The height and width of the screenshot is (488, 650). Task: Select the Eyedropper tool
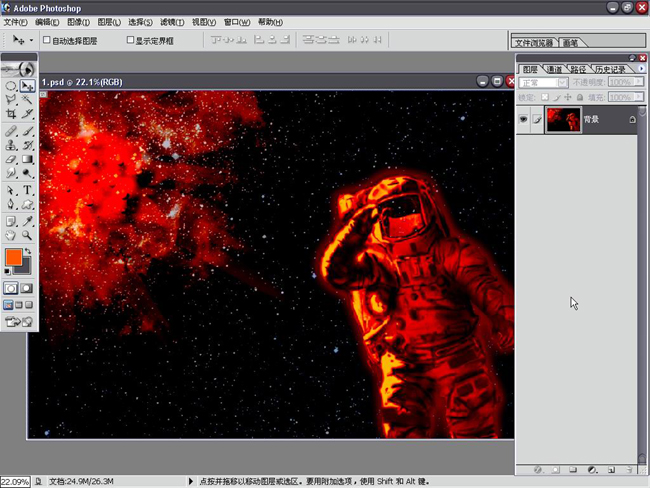27,221
